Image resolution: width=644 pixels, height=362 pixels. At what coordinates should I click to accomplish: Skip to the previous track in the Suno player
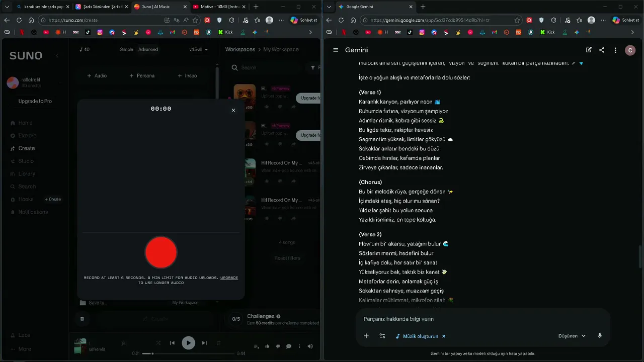tap(172, 343)
